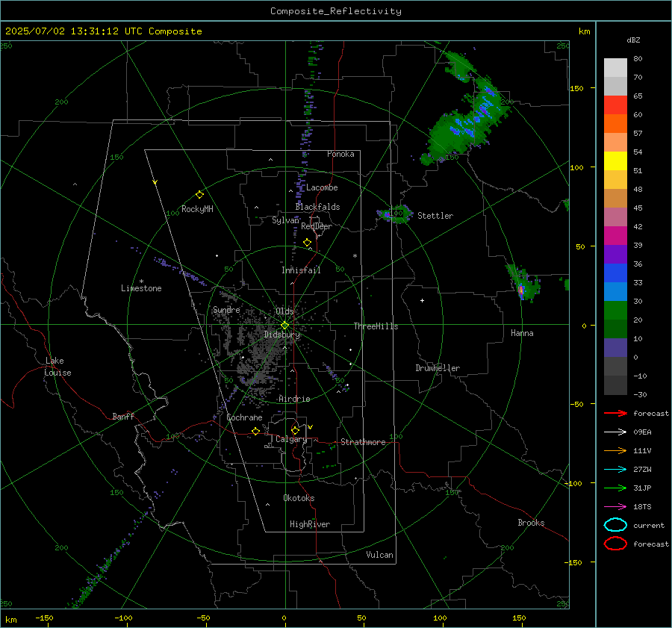The width and height of the screenshot is (672, 628).
Task: Click the Cochrane town label
Action: pos(244,417)
